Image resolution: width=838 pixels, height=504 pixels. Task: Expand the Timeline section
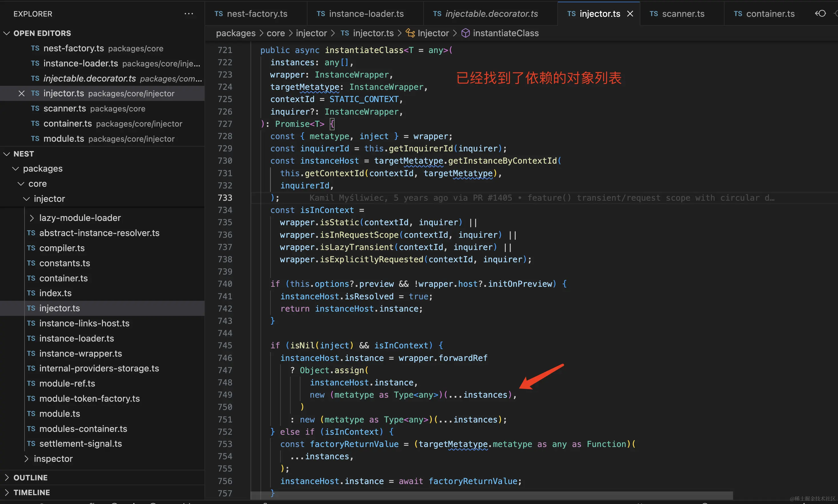click(x=7, y=492)
